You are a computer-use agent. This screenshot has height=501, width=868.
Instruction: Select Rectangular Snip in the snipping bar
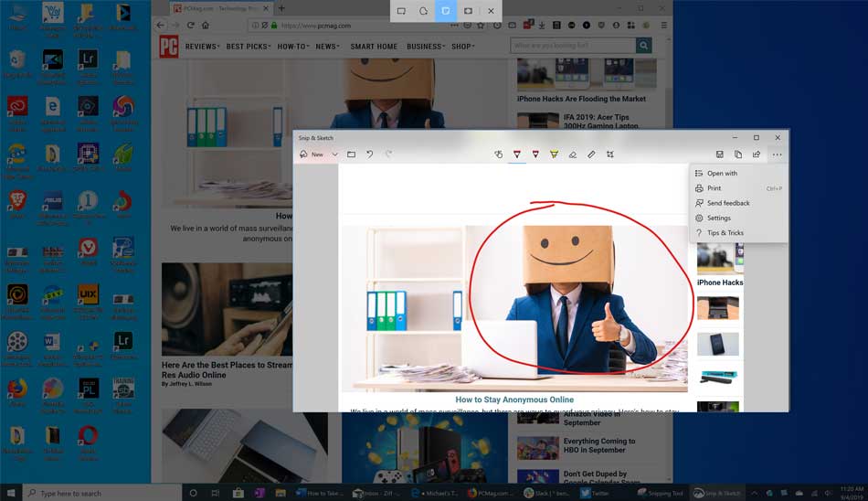pyautogui.click(x=401, y=11)
